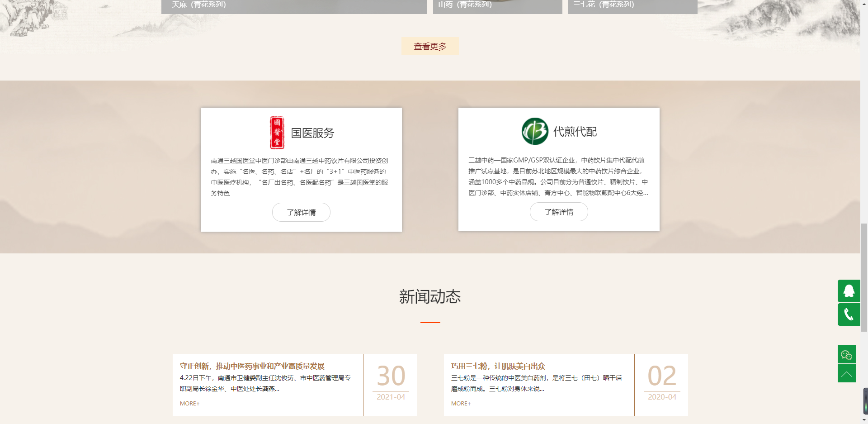Screen dimensions: 868x424
Task: Open 了解详情 under 代煎代配
Action: point(559,212)
